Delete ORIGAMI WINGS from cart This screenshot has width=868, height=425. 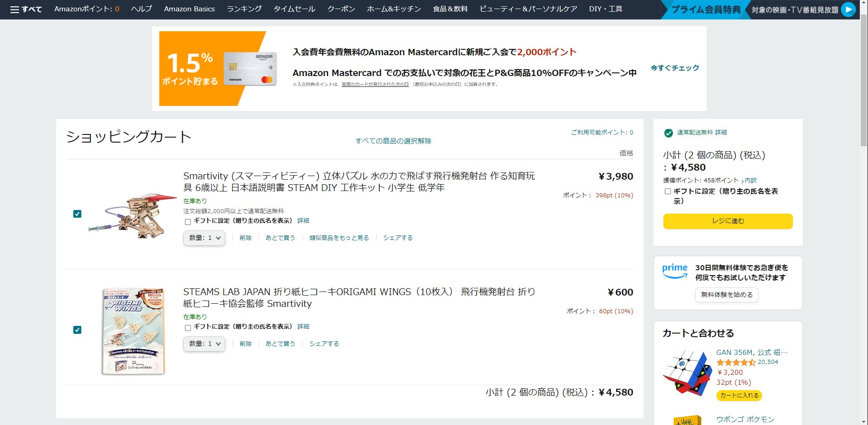click(x=246, y=344)
